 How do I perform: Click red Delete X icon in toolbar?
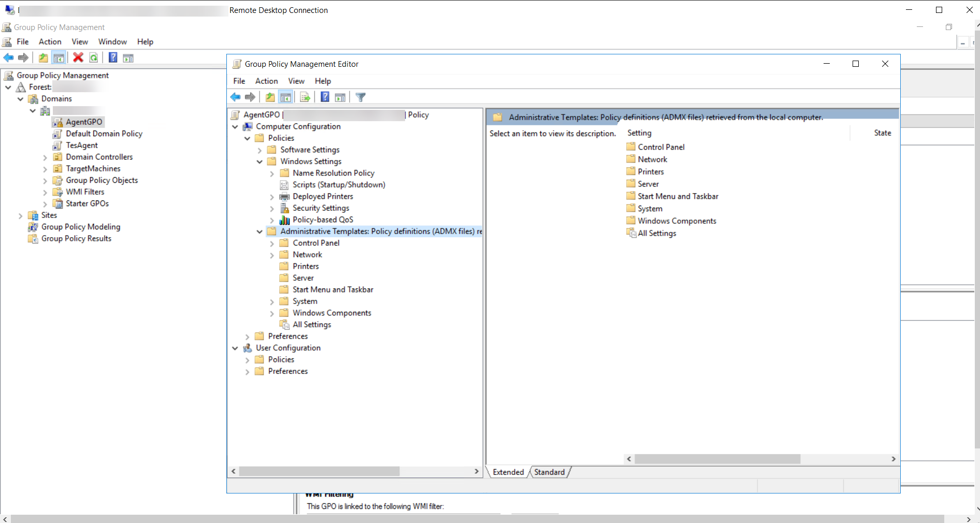click(x=78, y=57)
